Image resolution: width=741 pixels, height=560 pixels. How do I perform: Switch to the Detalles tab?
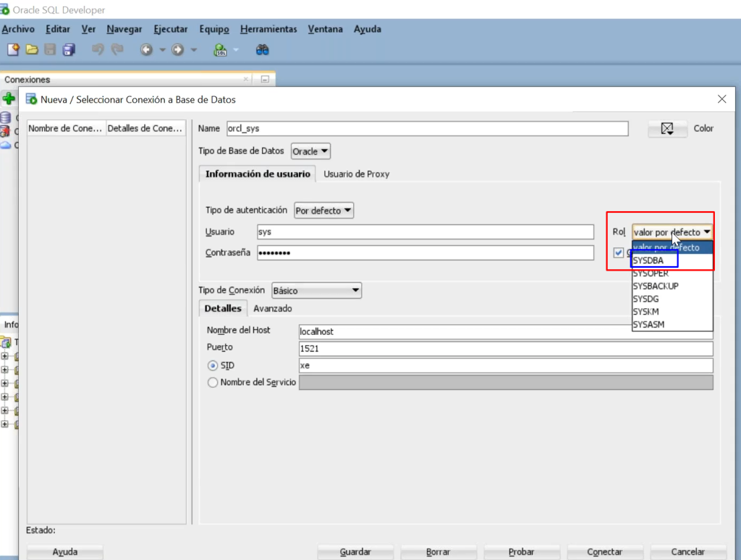coord(223,308)
